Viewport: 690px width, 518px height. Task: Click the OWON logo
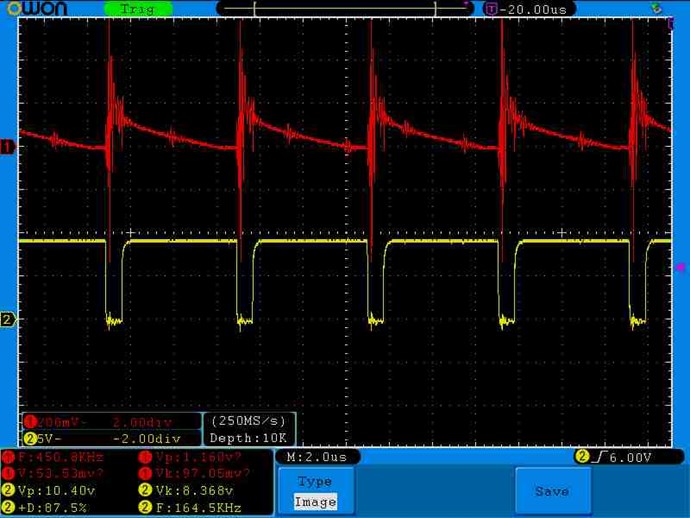point(35,9)
